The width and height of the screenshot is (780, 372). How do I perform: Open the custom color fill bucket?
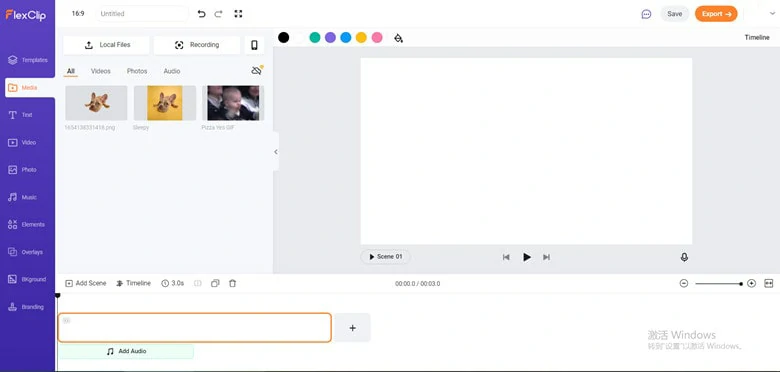[398, 38]
